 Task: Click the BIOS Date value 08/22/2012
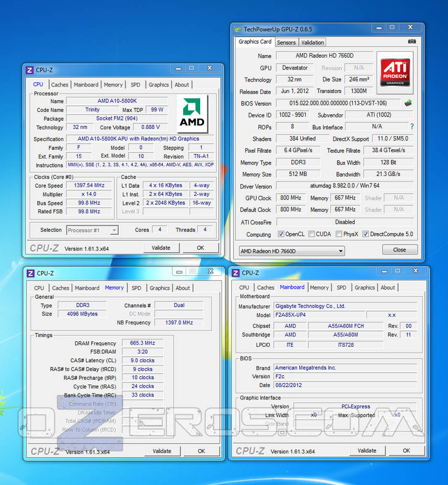point(345,386)
